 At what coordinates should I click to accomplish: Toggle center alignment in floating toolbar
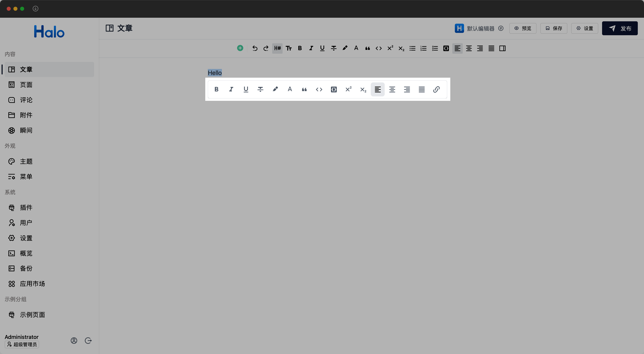[x=392, y=89]
